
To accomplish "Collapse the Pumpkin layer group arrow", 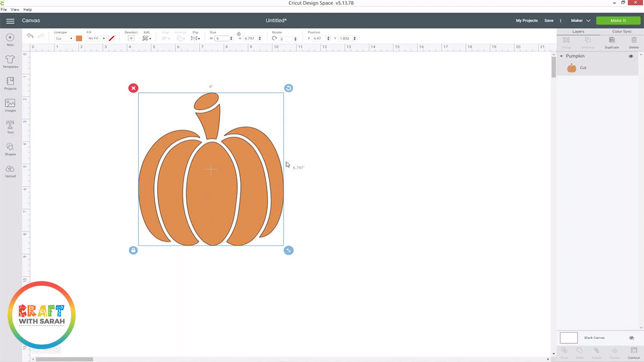I will coord(561,56).
